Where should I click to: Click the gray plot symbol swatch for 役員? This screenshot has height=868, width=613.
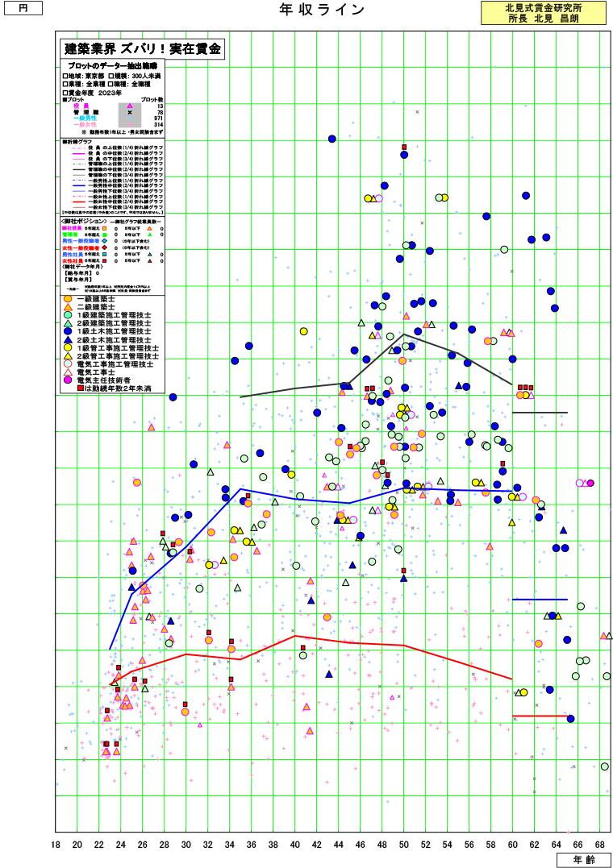pos(130,106)
